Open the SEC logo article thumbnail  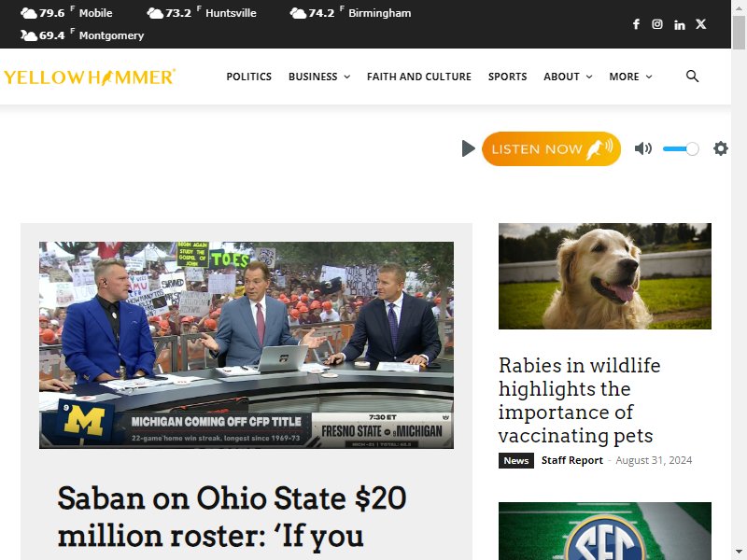[604, 531]
